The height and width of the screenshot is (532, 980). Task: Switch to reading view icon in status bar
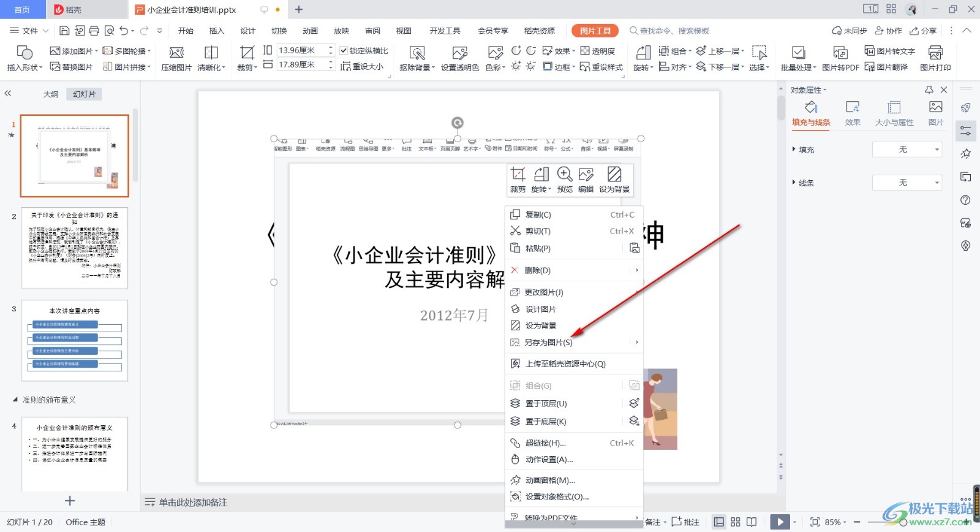[752, 522]
